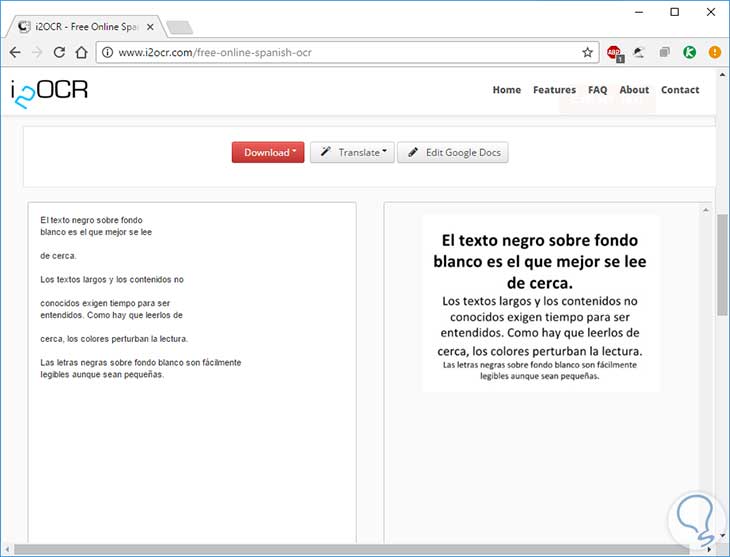
Task: Open the Adblock Plus extension icon
Action: pyautogui.click(x=615, y=53)
